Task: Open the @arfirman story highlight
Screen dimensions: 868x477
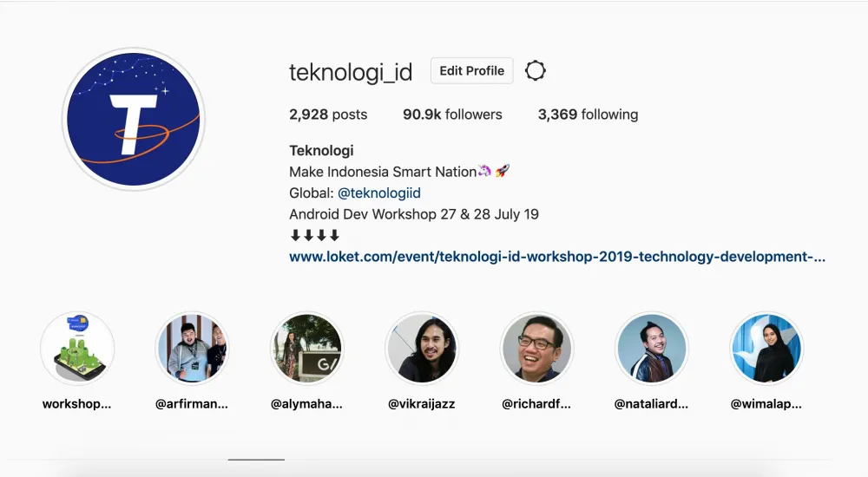Action: 192,348
